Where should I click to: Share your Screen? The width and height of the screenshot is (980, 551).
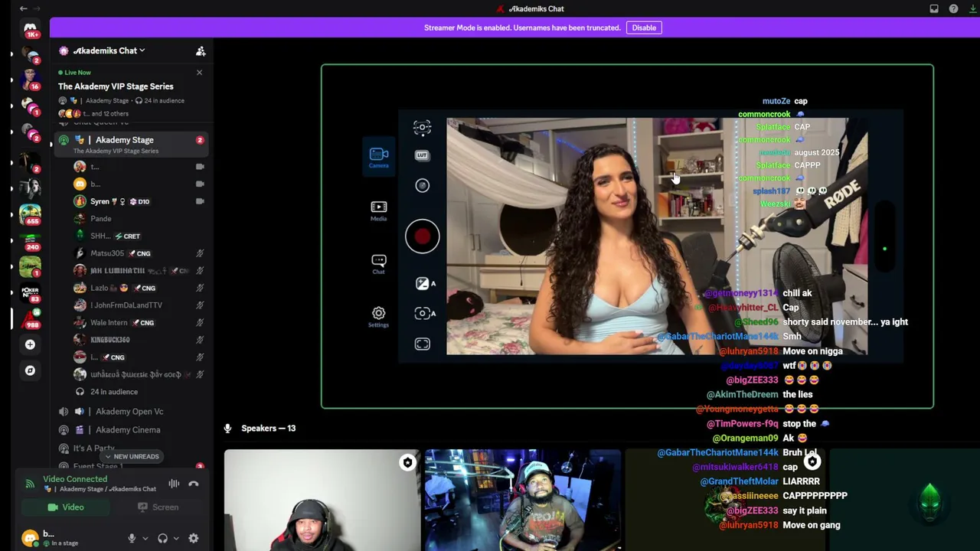(158, 507)
